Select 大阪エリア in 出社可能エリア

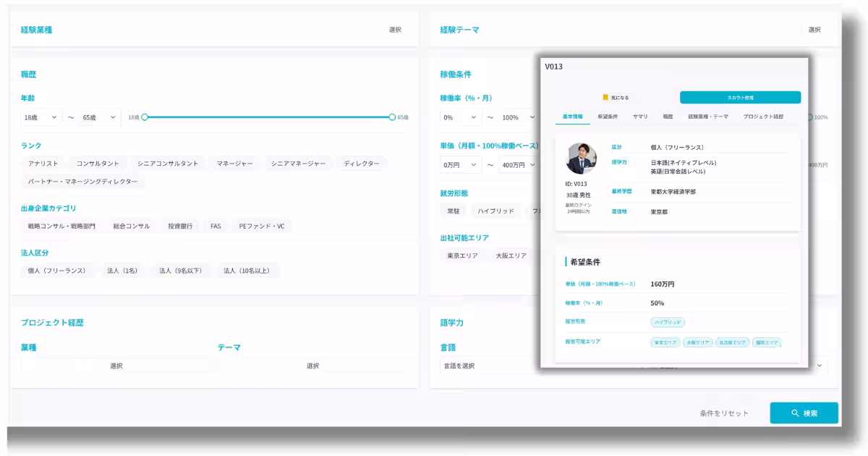(511, 255)
